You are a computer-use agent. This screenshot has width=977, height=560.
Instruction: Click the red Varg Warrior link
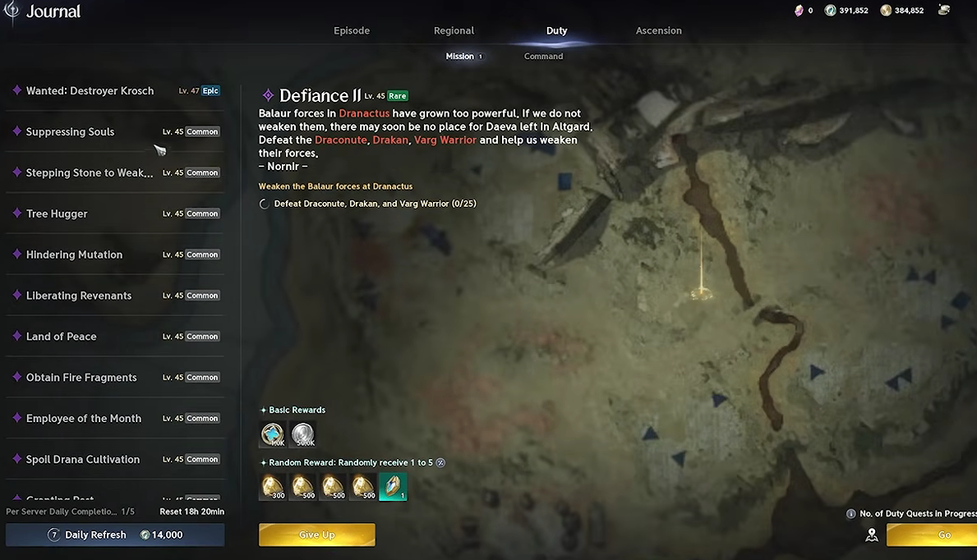point(445,140)
